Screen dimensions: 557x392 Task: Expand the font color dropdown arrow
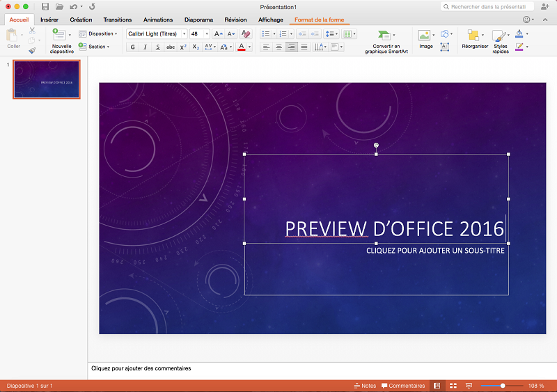pyautogui.click(x=250, y=47)
